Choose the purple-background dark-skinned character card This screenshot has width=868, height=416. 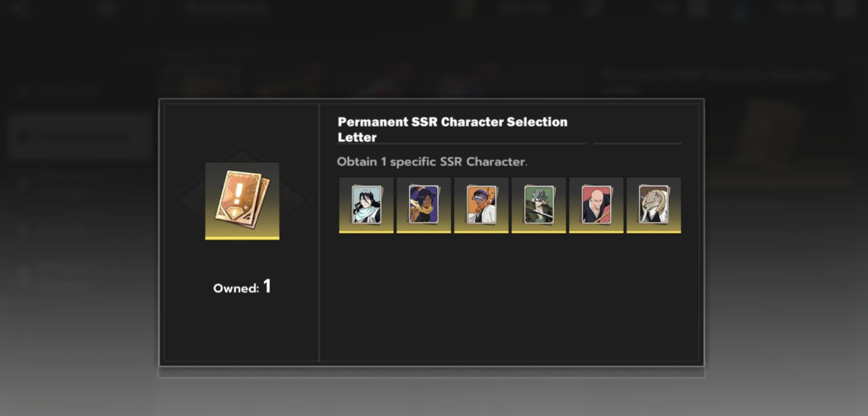tap(424, 205)
